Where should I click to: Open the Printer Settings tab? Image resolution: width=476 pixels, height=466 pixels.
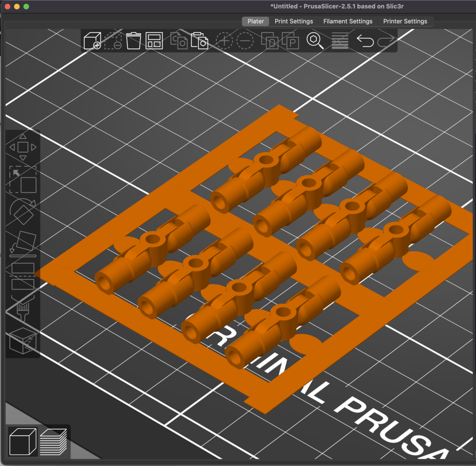pos(405,21)
